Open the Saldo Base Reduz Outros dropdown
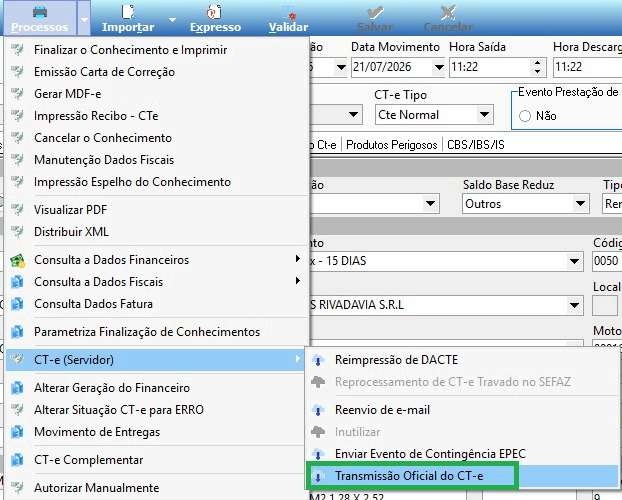 [580, 204]
